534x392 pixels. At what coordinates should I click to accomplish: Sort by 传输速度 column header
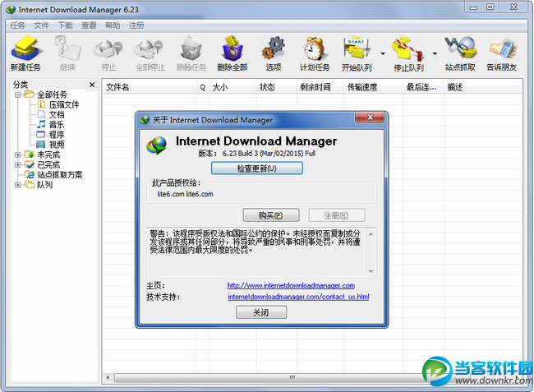coord(374,87)
